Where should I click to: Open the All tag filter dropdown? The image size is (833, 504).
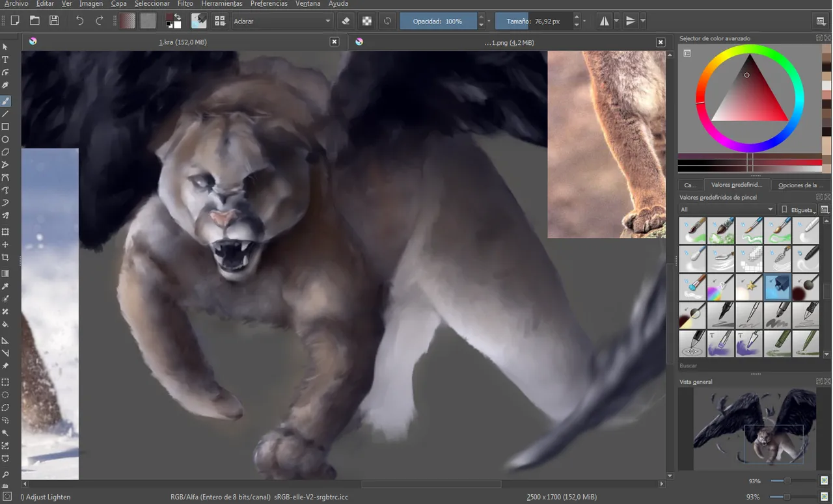click(x=726, y=209)
